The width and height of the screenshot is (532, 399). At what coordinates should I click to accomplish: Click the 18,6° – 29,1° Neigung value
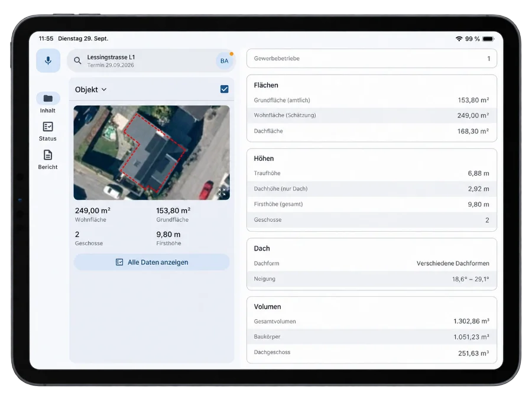pyautogui.click(x=471, y=279)
